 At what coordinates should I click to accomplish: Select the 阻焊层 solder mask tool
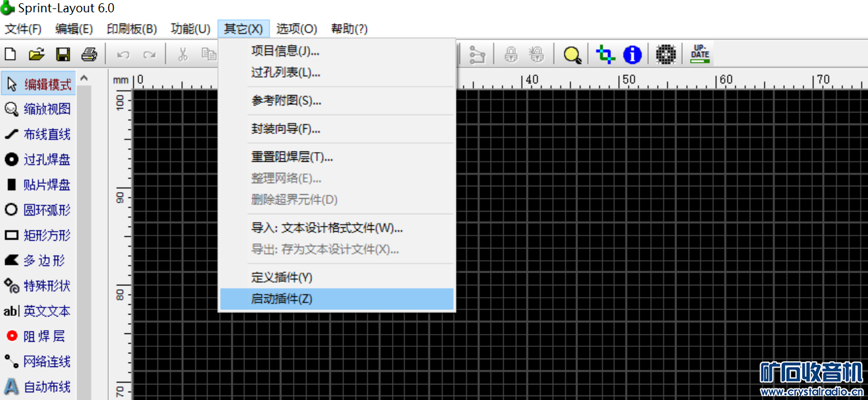click(x=38, y=337)
